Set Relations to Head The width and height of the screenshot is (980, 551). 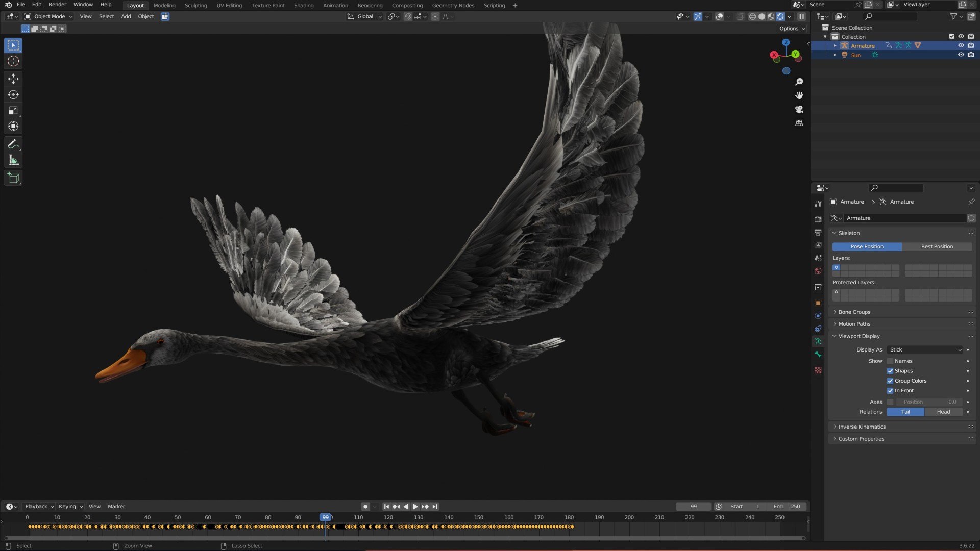(943, 412)
